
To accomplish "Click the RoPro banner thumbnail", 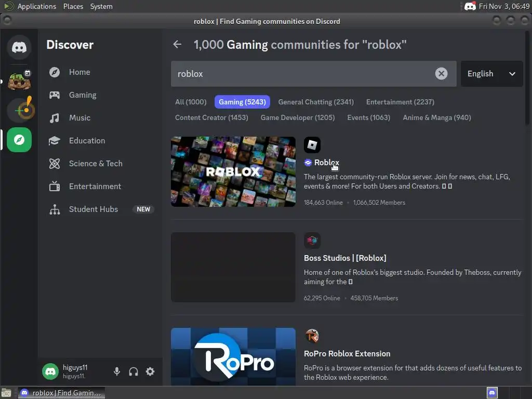I will click(x=233, y=356).
